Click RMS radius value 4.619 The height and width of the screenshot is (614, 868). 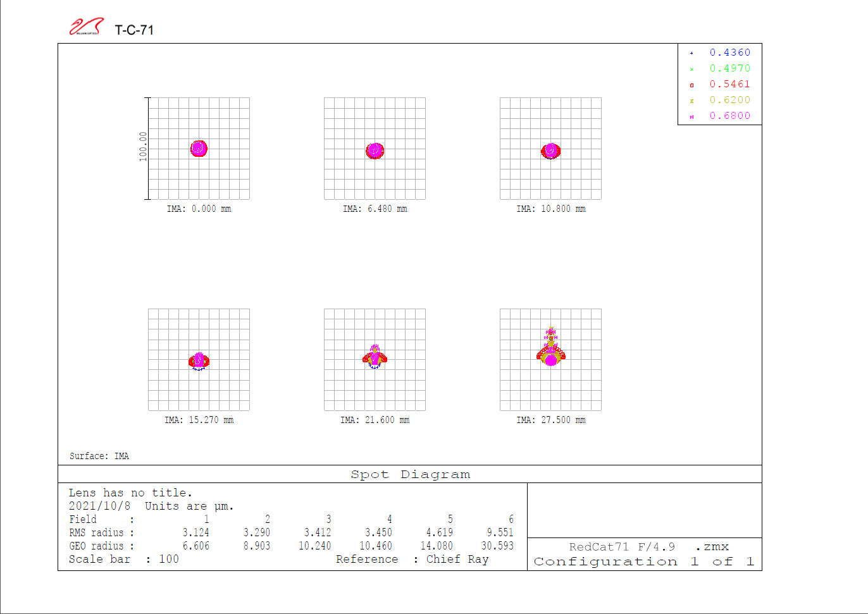[439, 532]
